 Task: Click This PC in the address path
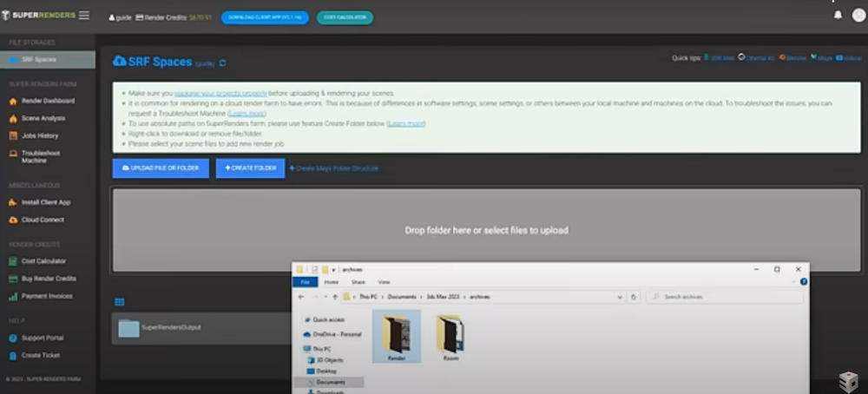[368, 297]
